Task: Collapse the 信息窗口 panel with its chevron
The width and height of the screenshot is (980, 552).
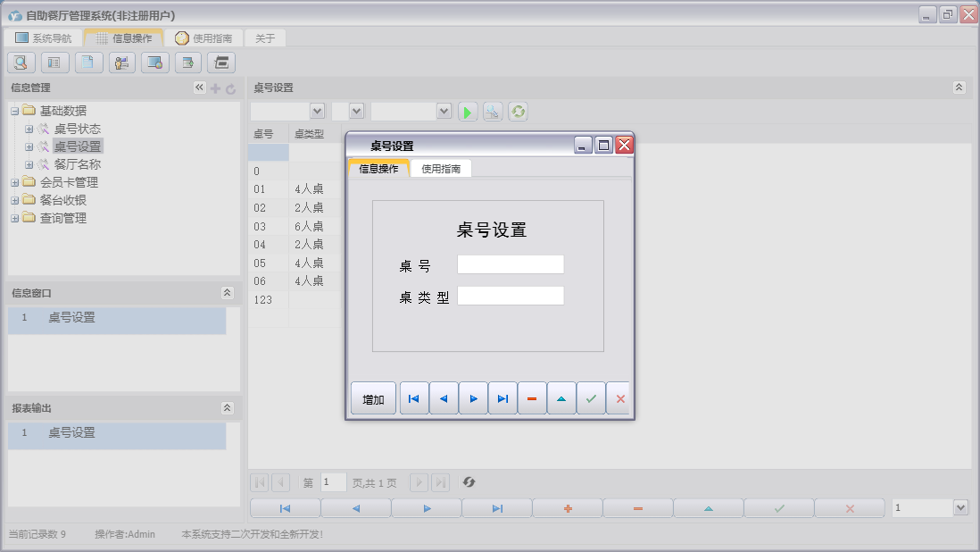Action: pyautogui.click(x=228, y=293)
